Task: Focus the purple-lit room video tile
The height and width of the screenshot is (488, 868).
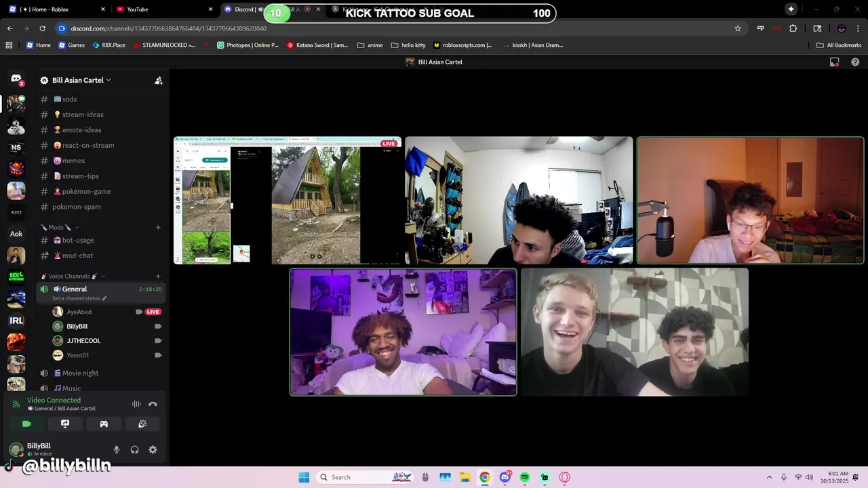Action: coord(403,332)
